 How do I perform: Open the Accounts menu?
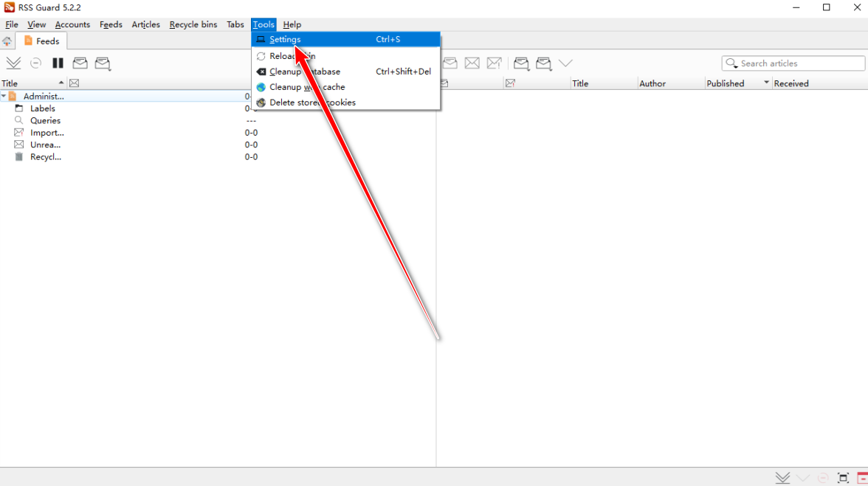click(x=72, y=24)
